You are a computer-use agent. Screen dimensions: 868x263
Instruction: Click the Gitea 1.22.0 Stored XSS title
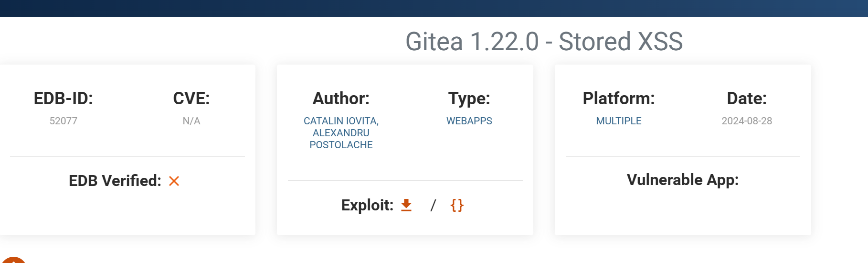point(544,42)
